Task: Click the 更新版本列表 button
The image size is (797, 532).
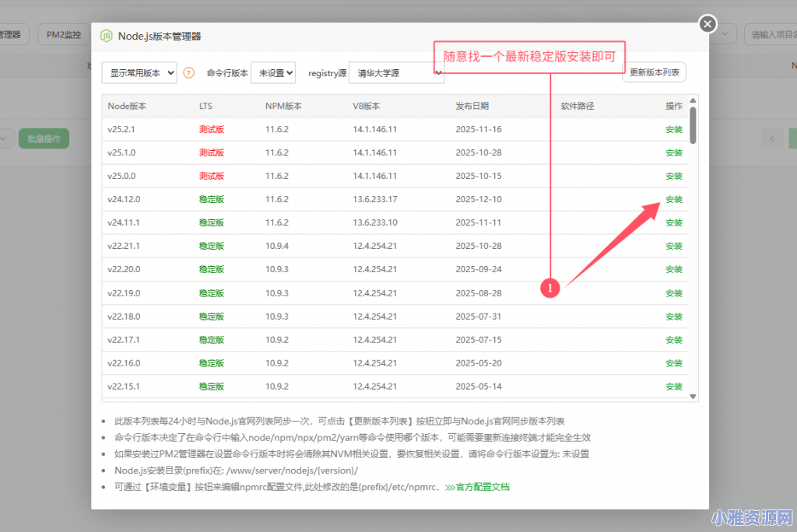Action: (654, 72)
